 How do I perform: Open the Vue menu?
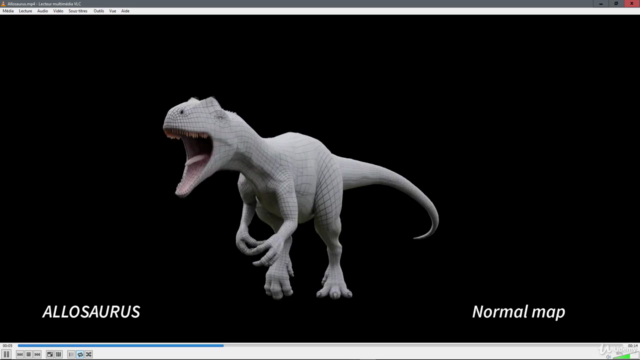(113, 11)
